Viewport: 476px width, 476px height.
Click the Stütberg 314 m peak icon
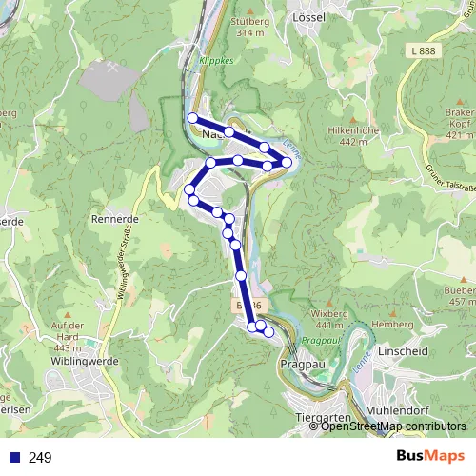point(250,11)
